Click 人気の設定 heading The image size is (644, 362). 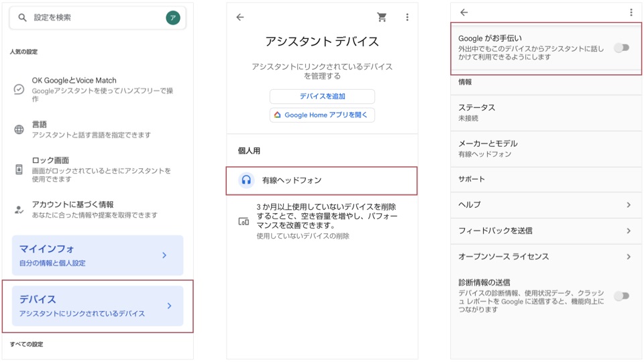pyautogui.click(x=24, y=52)
